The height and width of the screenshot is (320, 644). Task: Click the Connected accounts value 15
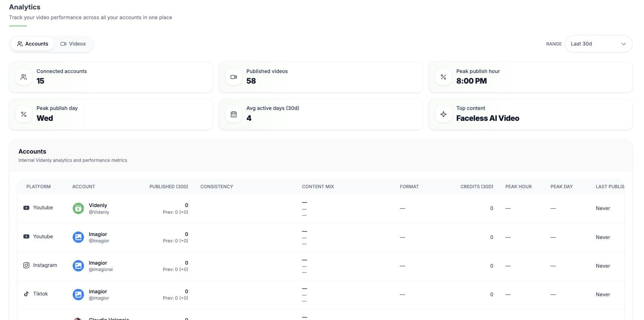point(40,81)
